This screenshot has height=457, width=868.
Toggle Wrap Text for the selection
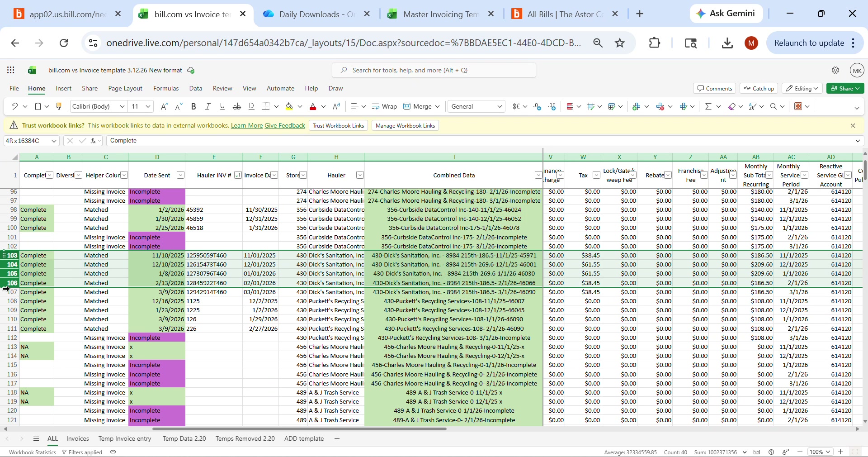click(x=383, y=106)
